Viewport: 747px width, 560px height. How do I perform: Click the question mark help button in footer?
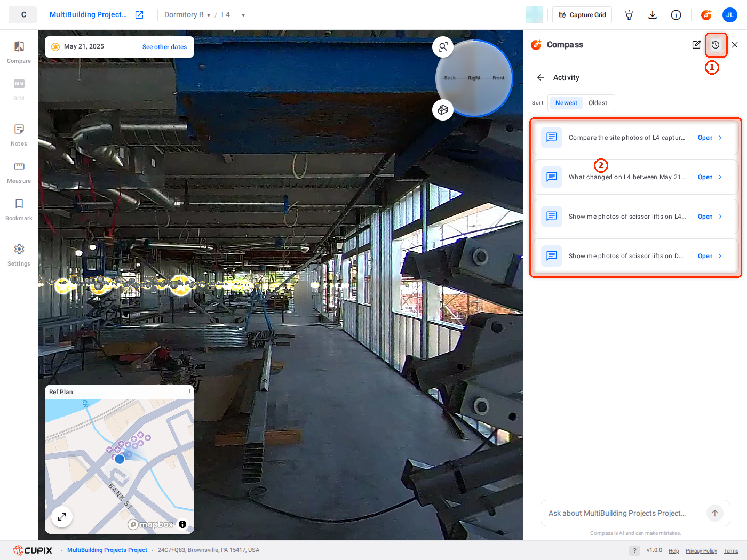pos(634,550)
